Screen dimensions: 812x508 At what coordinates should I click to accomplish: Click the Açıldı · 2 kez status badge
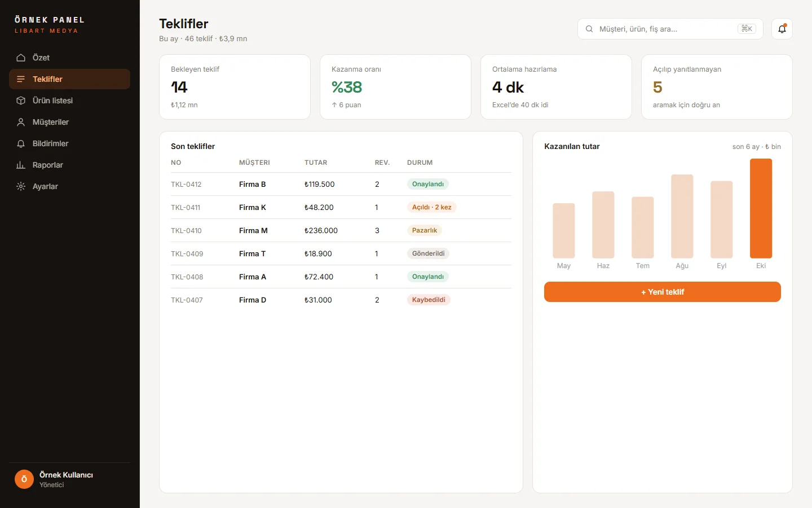431,207
